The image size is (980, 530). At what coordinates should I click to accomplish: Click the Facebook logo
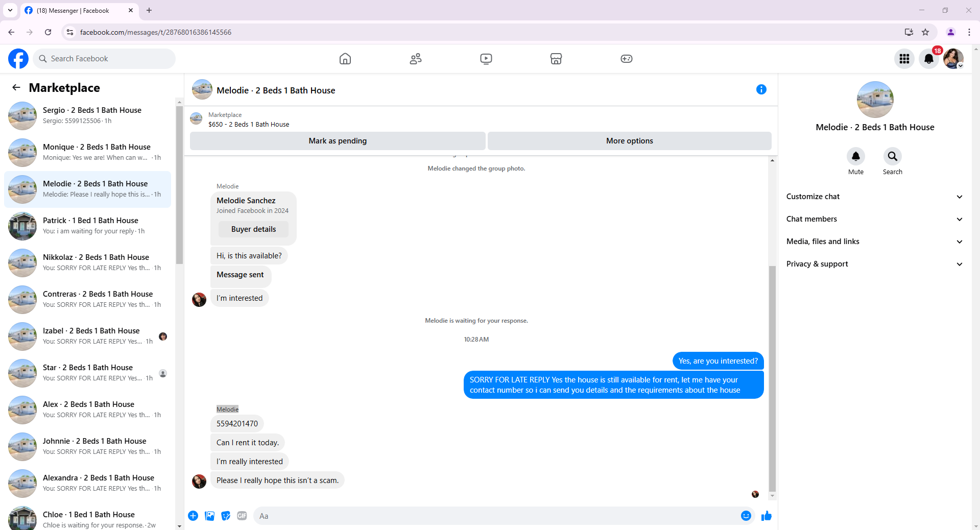coord(18,59)
